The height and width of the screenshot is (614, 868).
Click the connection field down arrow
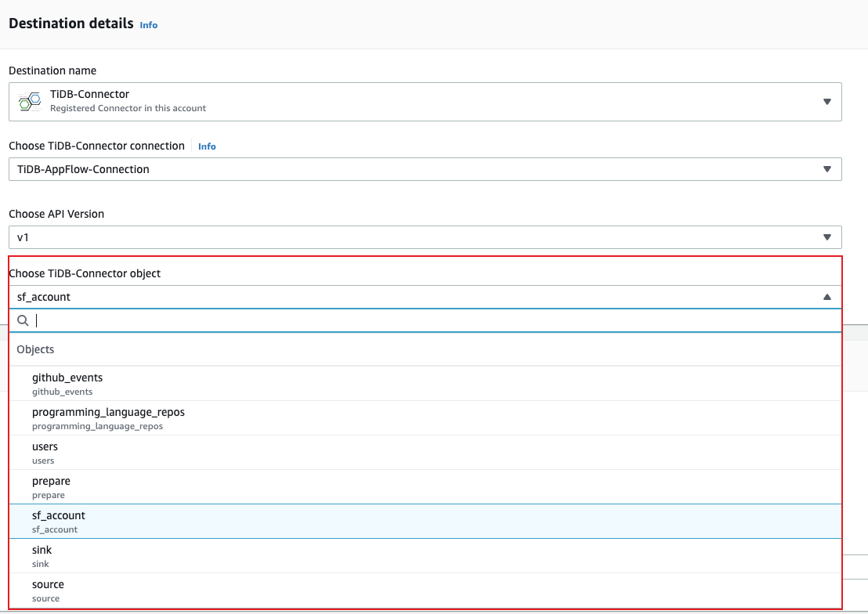click(x=826, y=169)
